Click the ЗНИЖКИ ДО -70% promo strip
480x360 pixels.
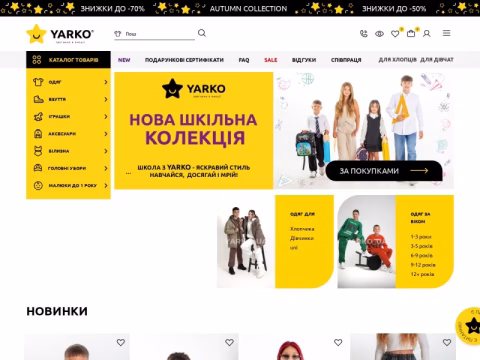click(x=113, y=8)
